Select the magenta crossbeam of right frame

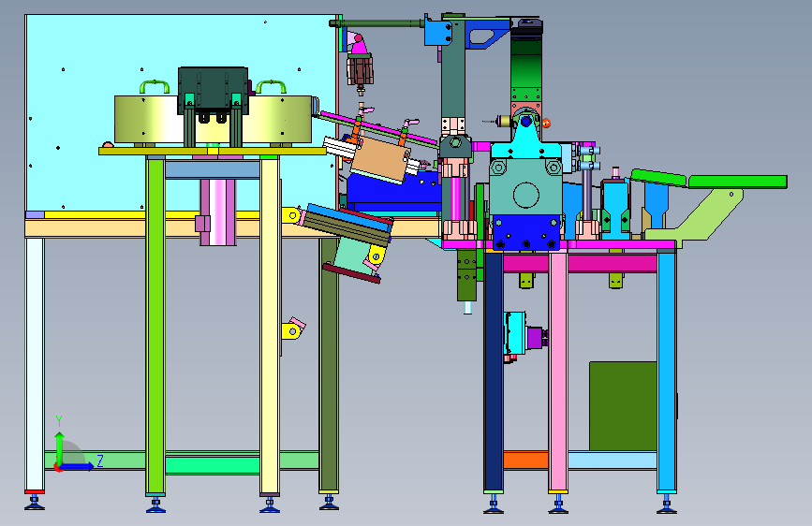[x=611, y=263]
